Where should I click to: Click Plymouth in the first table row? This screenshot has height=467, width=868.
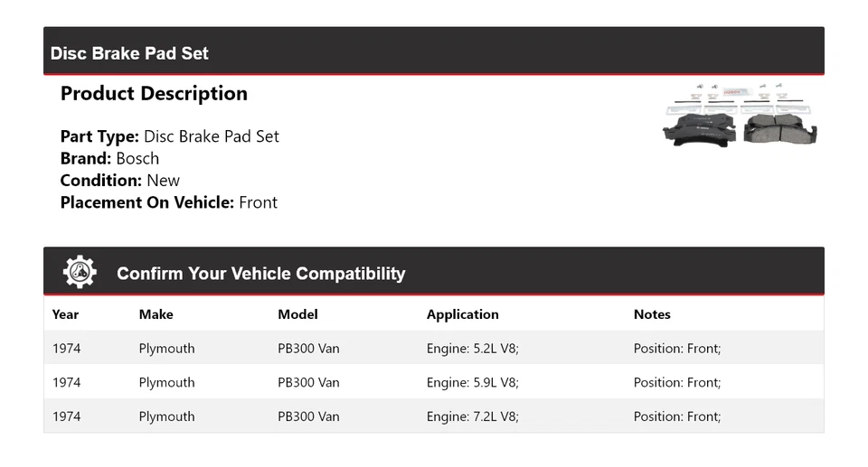[x=166, y=349]
